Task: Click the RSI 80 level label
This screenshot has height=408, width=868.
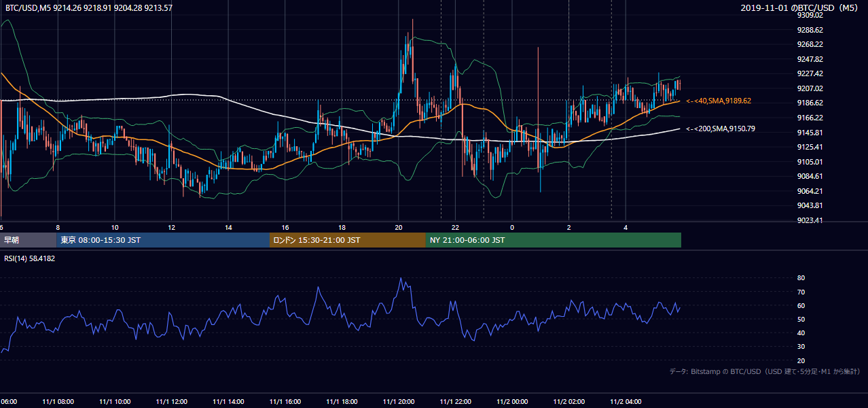Action: 801,278
